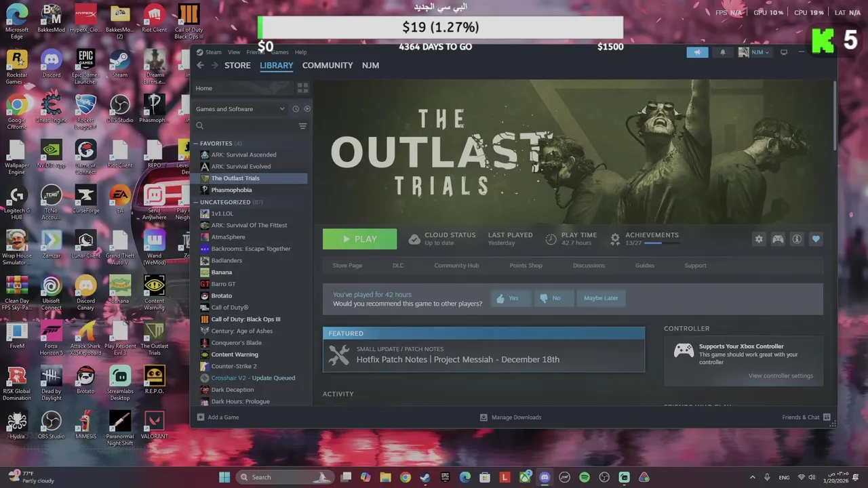Open game settings gear for Outlast Trials

(x=759, y=239)
